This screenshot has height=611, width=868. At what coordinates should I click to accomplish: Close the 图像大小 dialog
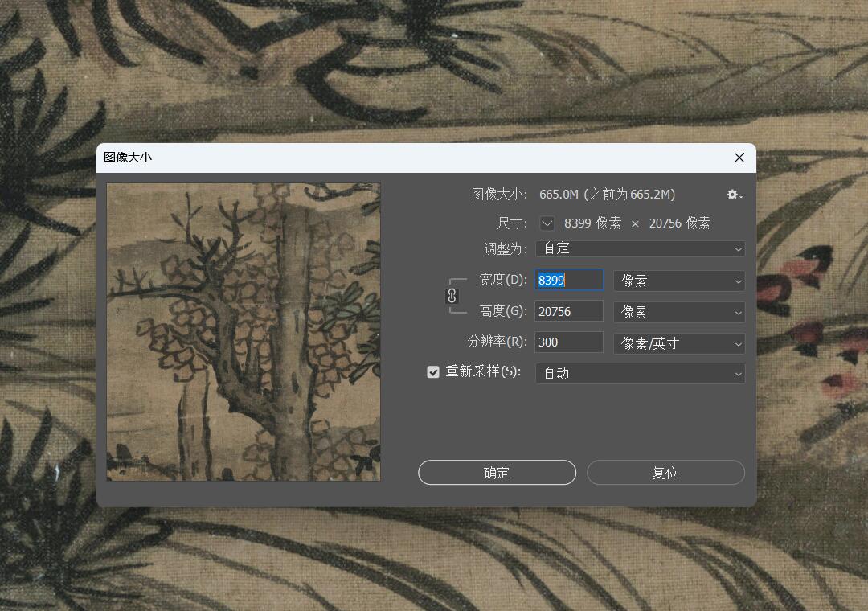739,158
